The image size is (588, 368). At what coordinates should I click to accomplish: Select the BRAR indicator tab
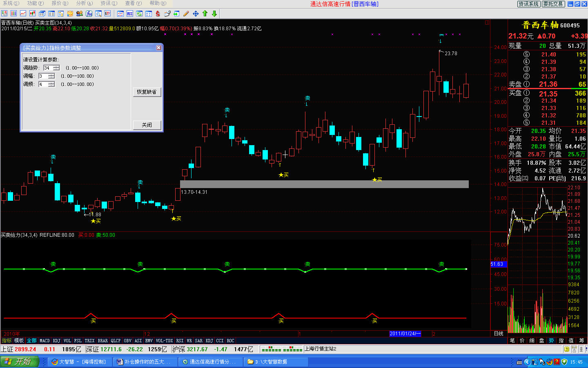(103, 341)
